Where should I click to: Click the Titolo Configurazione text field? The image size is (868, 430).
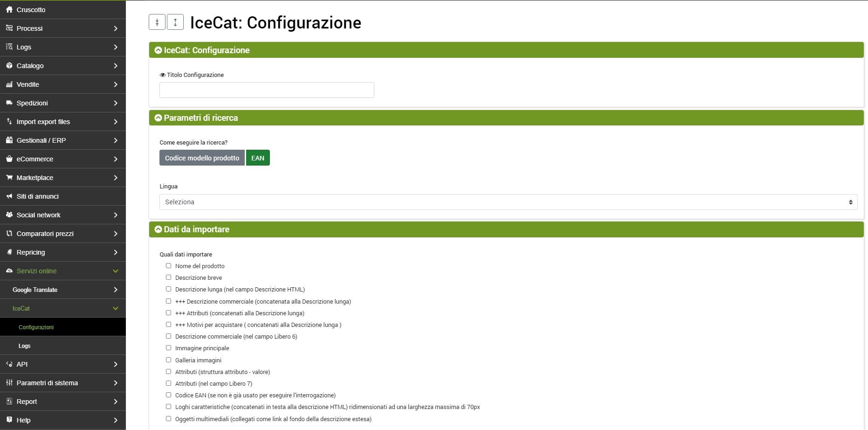267,90
